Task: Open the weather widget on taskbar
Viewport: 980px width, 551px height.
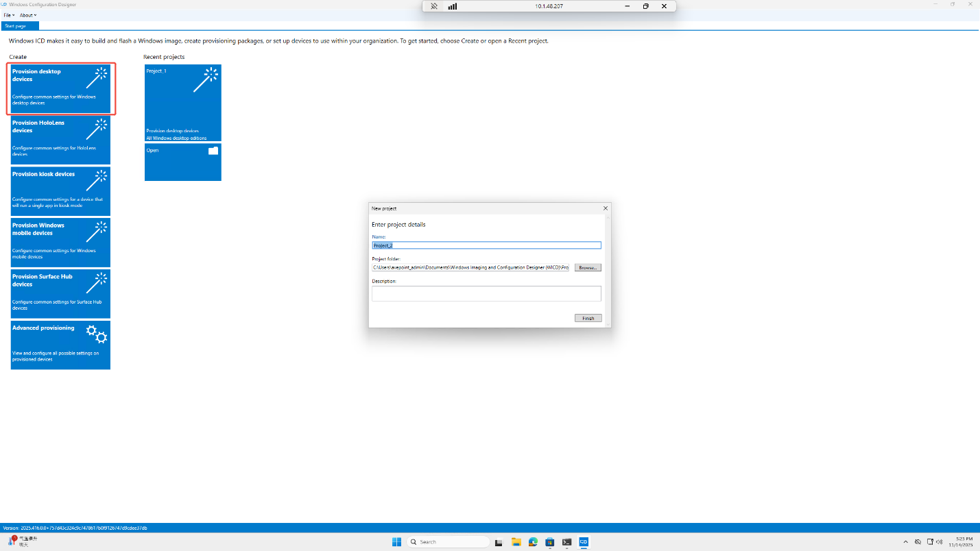Action: 23,541
